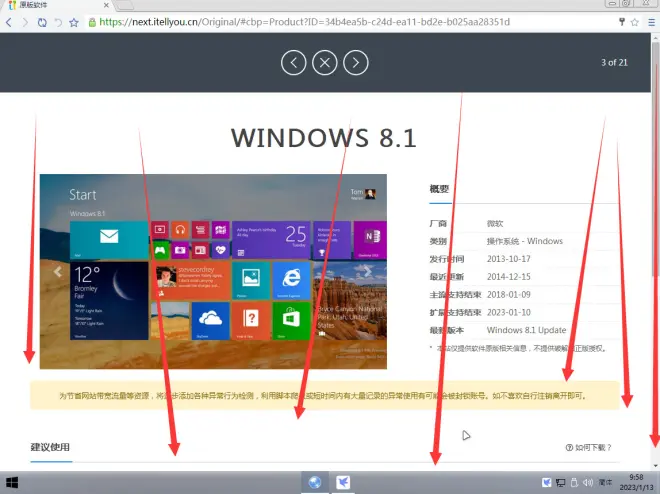Viewport: 660px width, 494px height.
Task: Click the key icon in address bar
Action: (622, 22)
